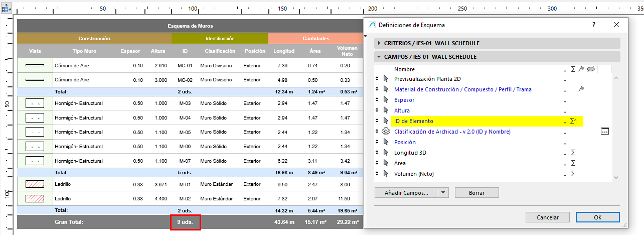Click the flag icon on Material de Construcción row
The image size is (644, 235).
581,89
